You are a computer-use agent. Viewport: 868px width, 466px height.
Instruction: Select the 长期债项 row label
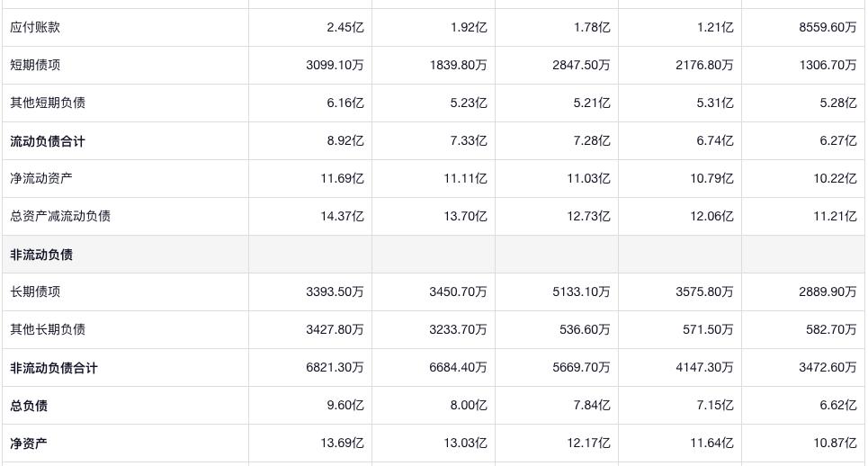36,292
